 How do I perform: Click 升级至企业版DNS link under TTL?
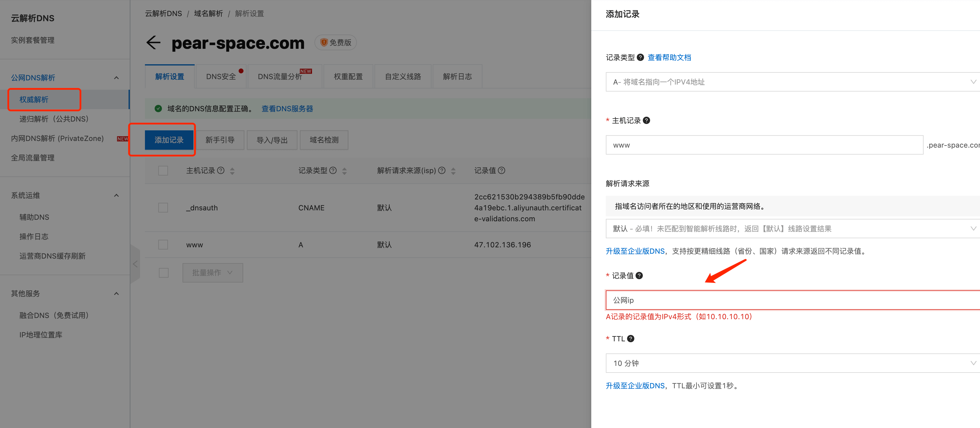pos(635,386)
